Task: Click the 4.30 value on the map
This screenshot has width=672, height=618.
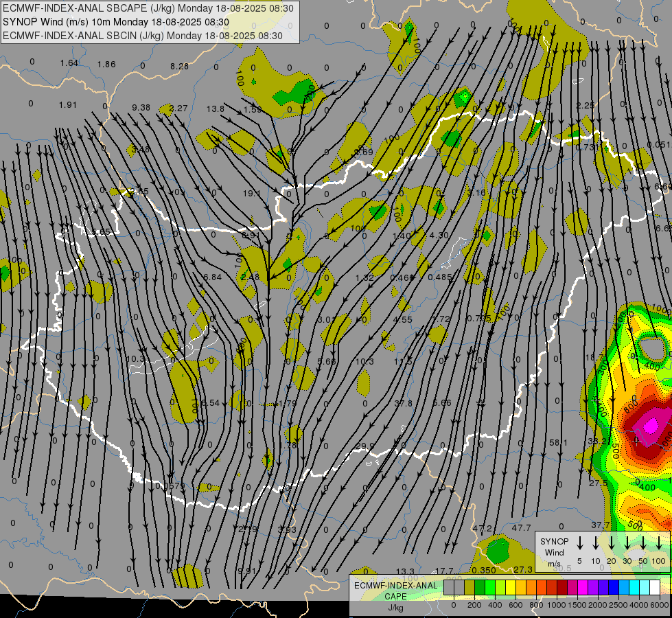Action: 439,235
